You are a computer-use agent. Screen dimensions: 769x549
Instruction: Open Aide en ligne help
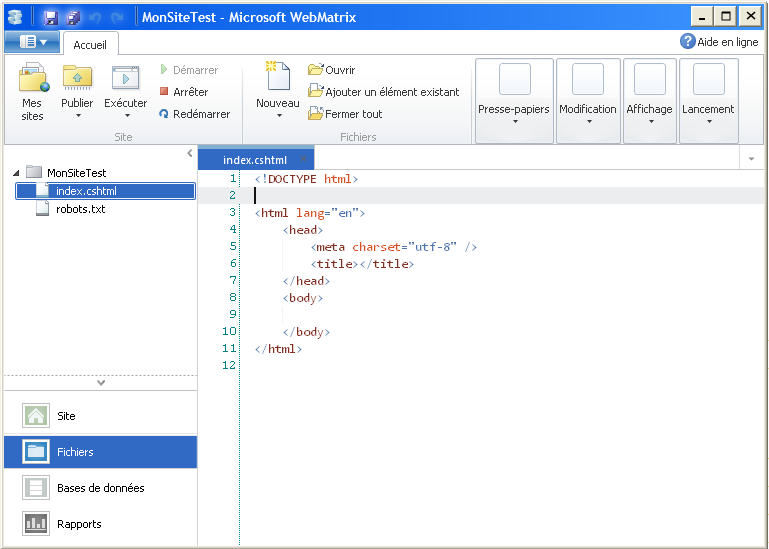point(718,41)
